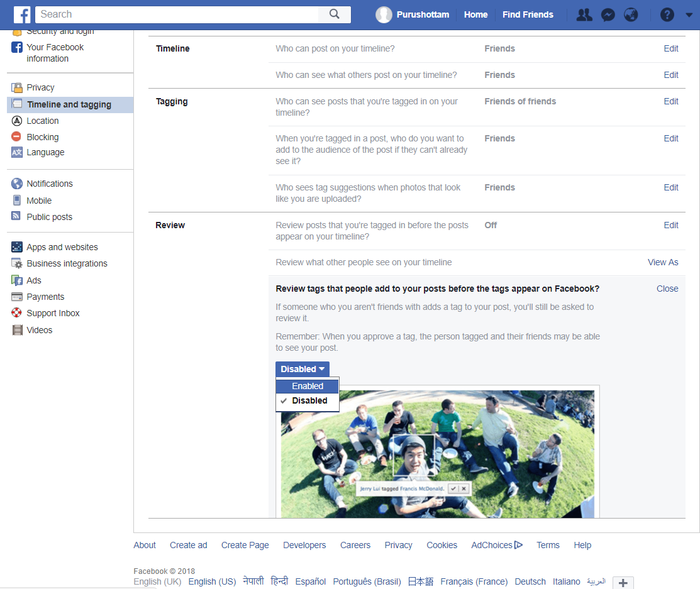Open the Friend Requests icon
Viewport: 700px width, 589px height.
coord(584,14)
